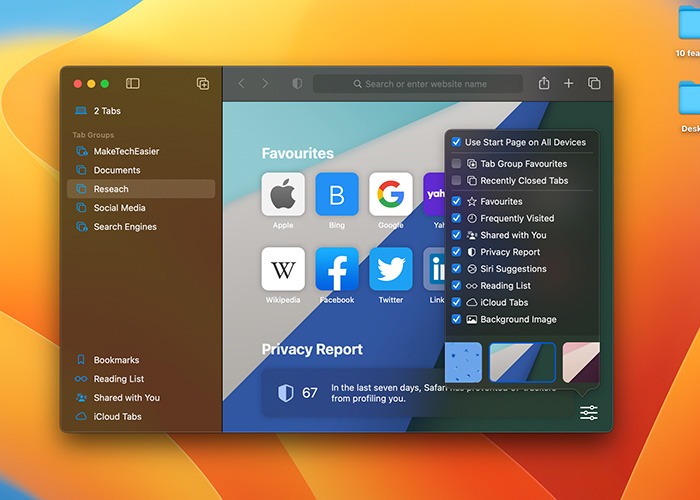This screenshot has height=500, width=700.
Task: Enable Tab Group Favourites checkbox
Action: tap(456, 163)
